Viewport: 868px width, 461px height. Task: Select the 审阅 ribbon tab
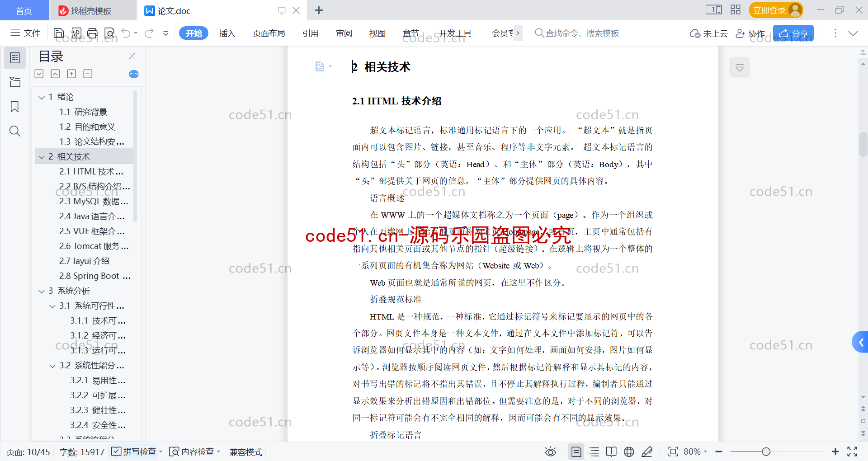(x=344, y=33)
